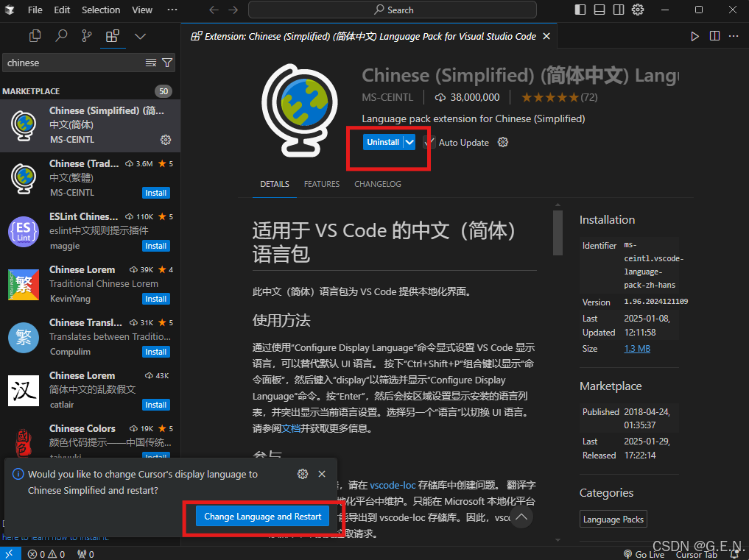Click the Run play icon in editor toolbar
The image size is (749, 560).
click(695, 36)
